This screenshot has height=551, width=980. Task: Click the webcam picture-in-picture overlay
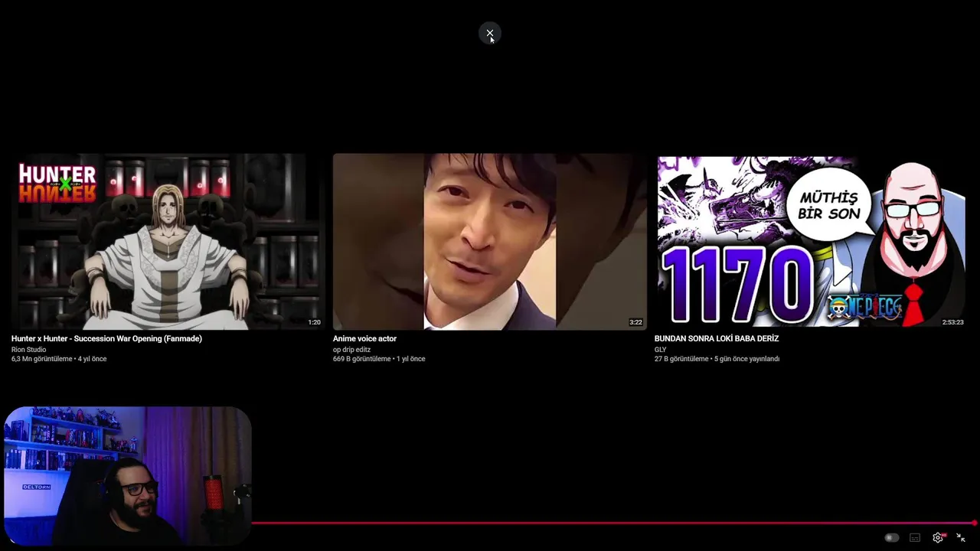click(127, 475)
